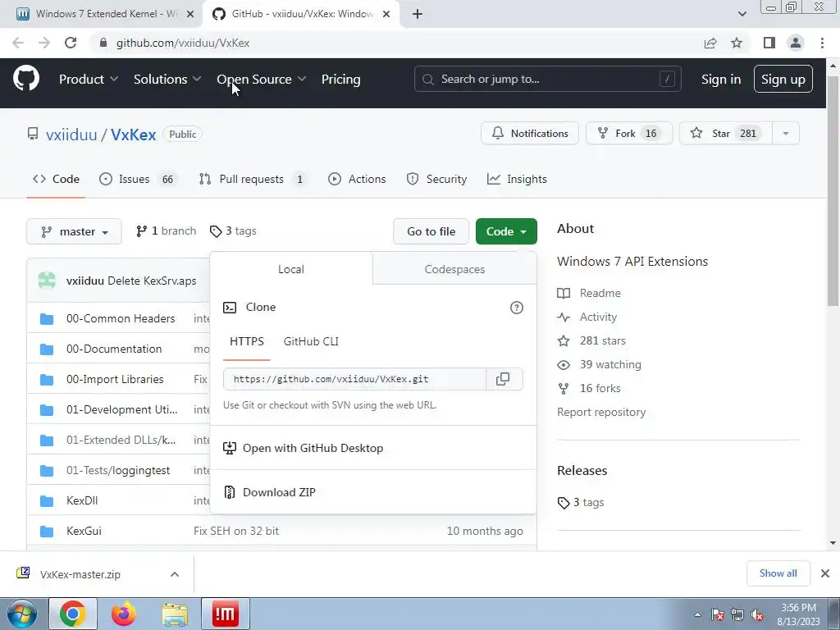
Task: Open the Pull requests tab
Action: tap(253, 179)
